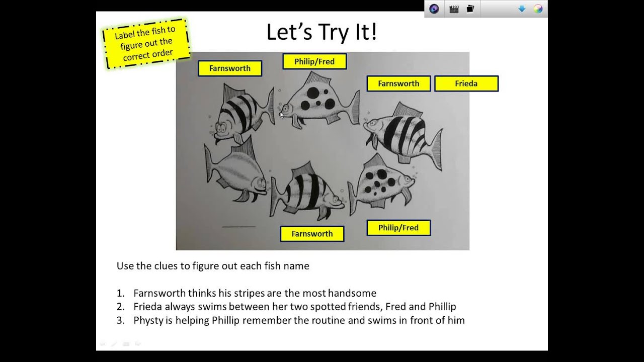The image size is (644, 362).
Task: Click the movie clapperboard icon in toolbar
Action: 454,9
